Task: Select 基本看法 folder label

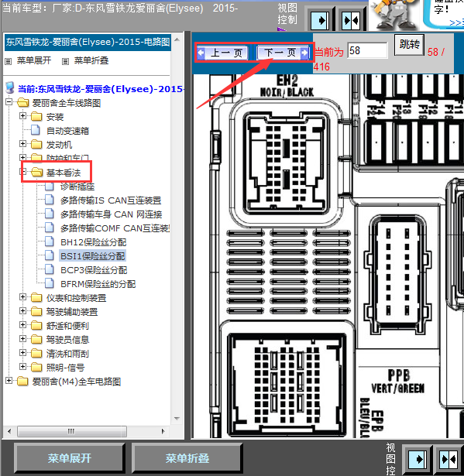Action: pos(64,173)
